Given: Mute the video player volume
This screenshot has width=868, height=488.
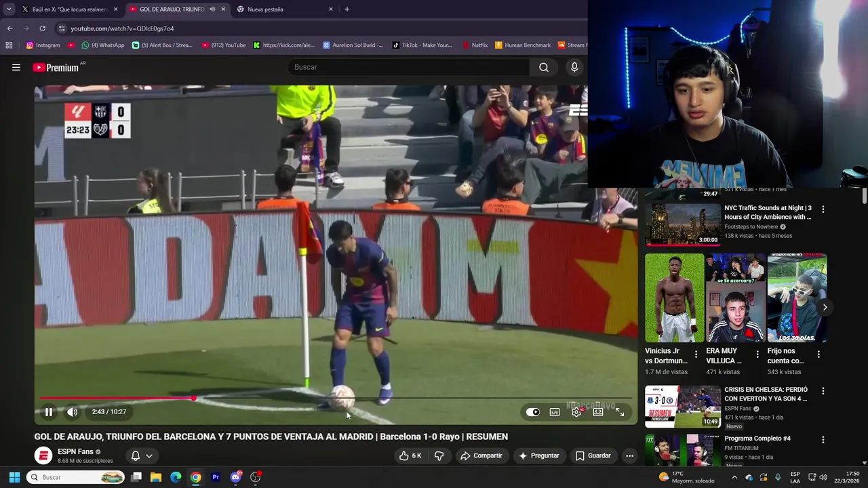Looking at the screenshot, I should click(x=73, y=412).
